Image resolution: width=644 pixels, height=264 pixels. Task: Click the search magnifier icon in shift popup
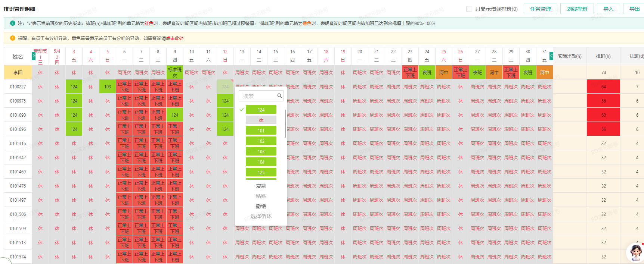click(x=279, y=96)
